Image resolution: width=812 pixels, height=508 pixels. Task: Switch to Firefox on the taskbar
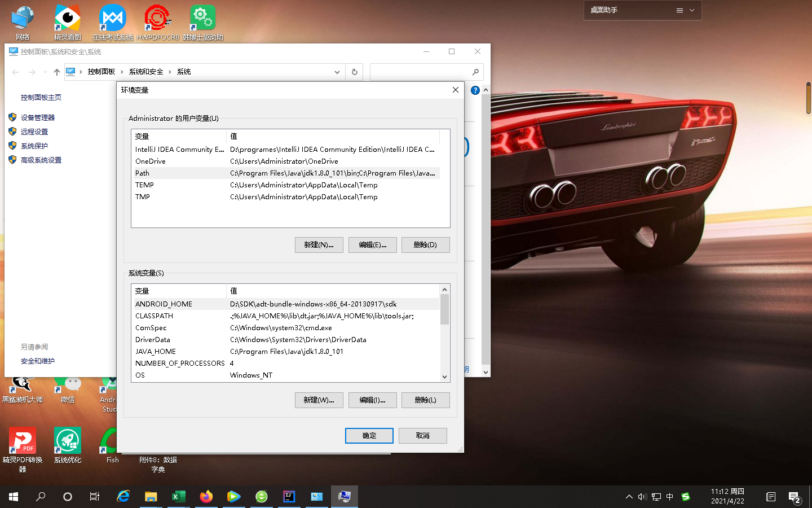pyautogui.click(x=206, y=497)
